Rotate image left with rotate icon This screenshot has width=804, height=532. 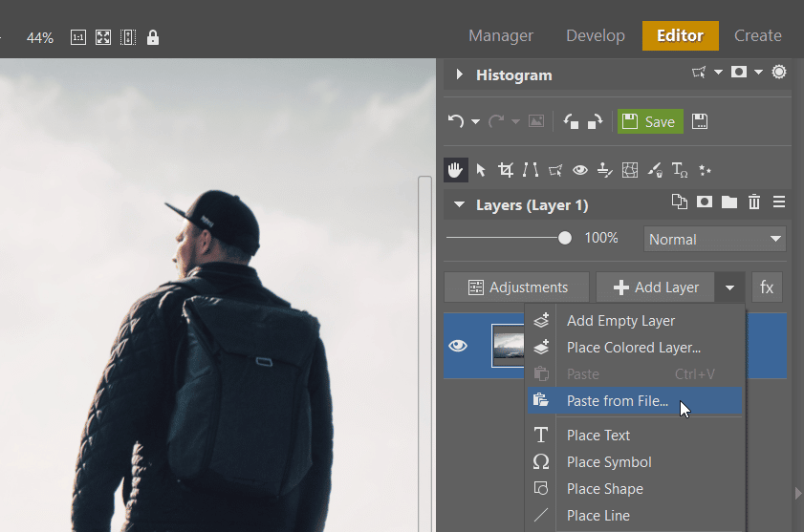click(x=571, y=121)
